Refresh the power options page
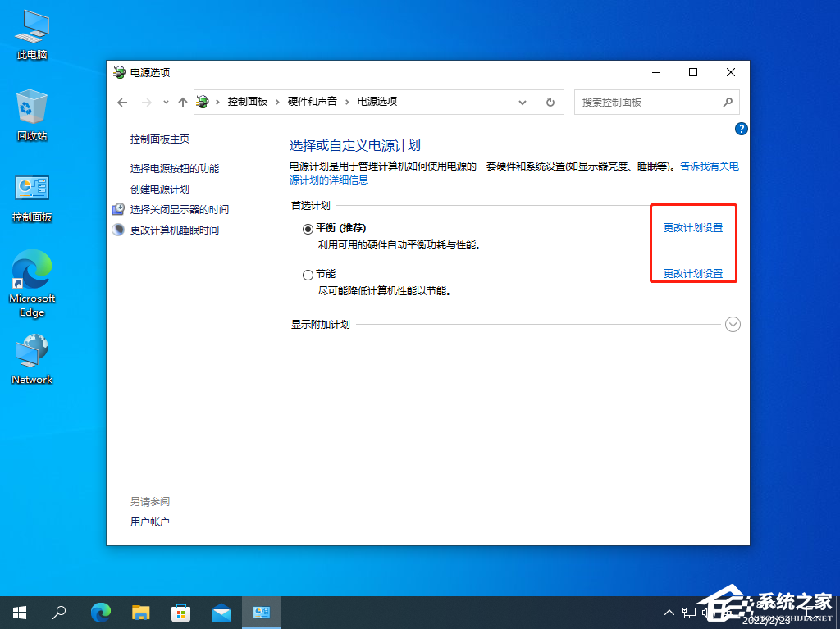The width and height of the screenshot is (840, 629). tap(550, 102)
